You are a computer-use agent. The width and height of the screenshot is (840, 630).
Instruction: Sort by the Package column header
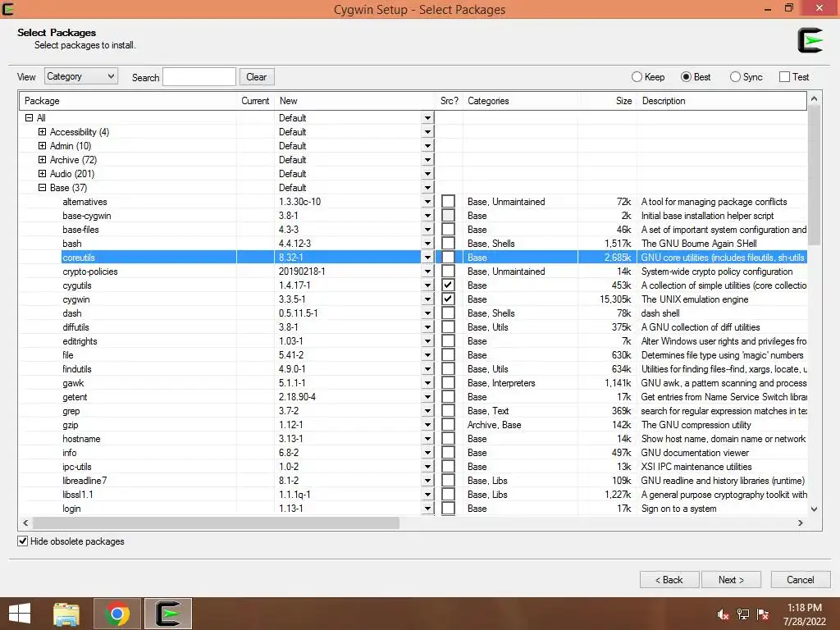click(x=128, y=101)
